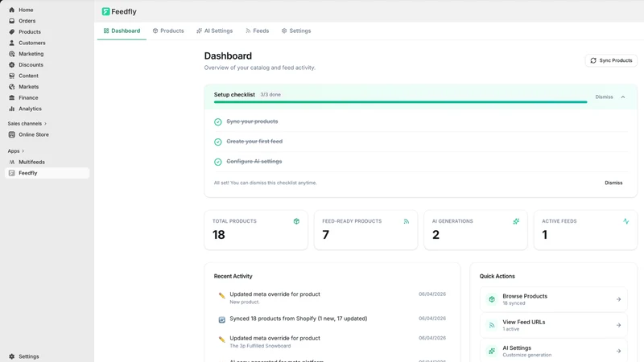Open Orders in the sidebar menu
Viewport: 644px width, 362px height.
[x=47, y=21]
